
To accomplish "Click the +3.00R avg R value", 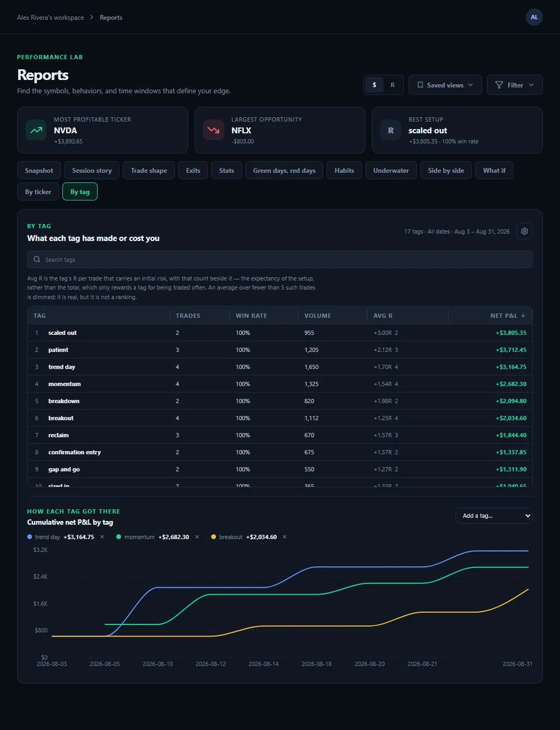I will click(382, 333).
